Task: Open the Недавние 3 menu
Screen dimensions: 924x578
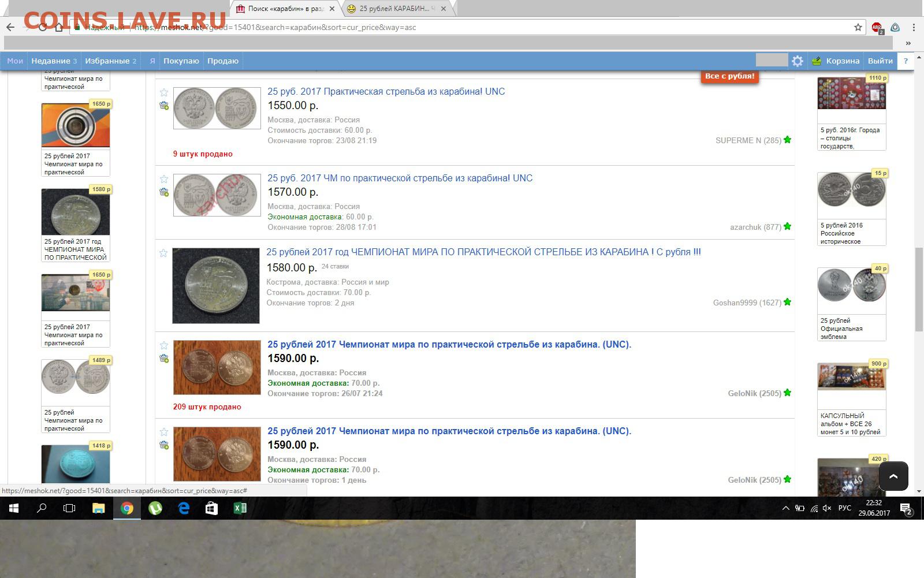Action: 54,61
